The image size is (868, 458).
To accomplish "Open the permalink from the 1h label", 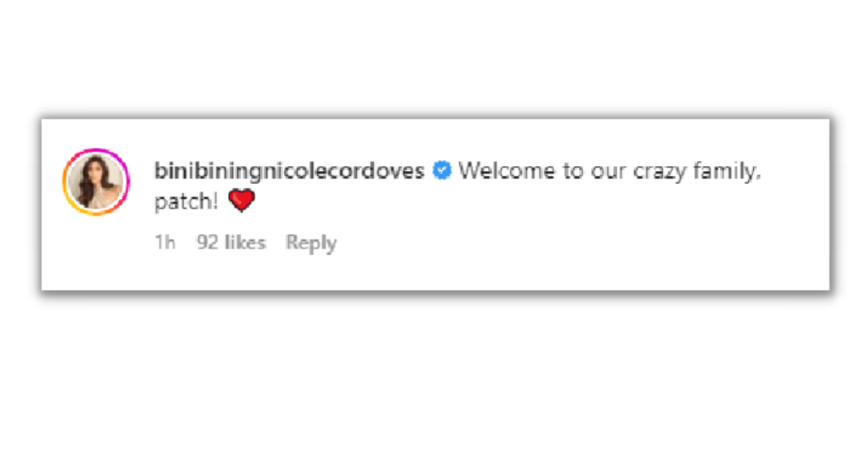I will coord(165,243).
